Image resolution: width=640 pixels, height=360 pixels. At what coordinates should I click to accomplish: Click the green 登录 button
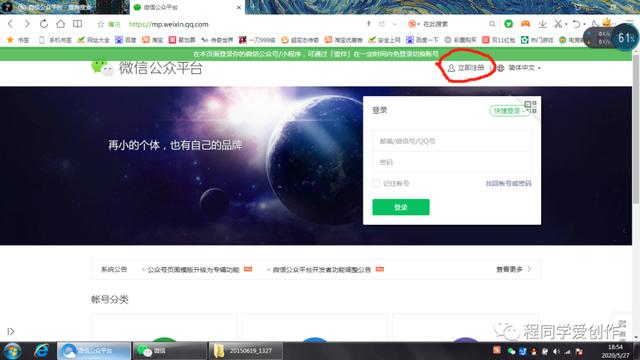(401, 207)
